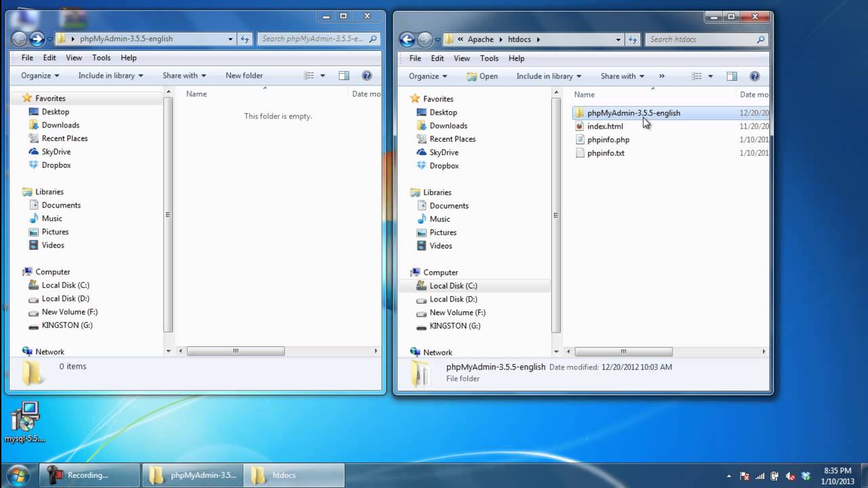Click Recording taskbar button

coord(88,475)
